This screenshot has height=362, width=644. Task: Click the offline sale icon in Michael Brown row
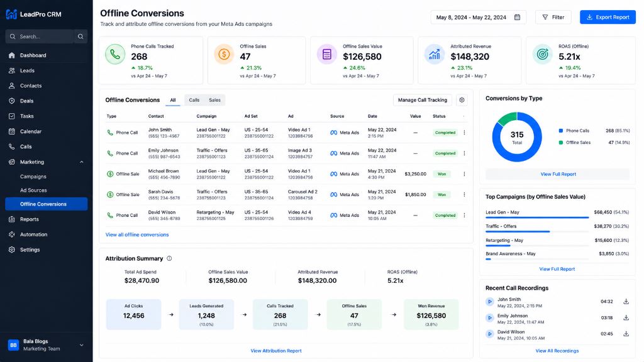(110, 174)
